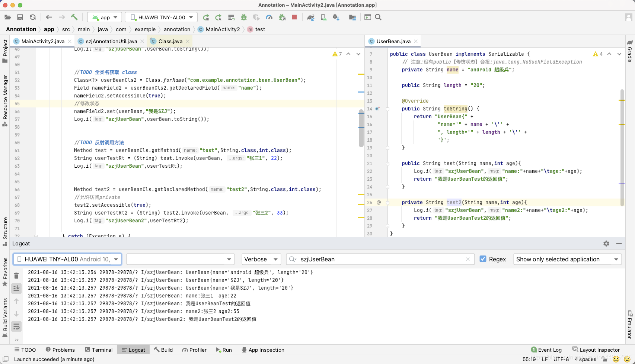This screenshot has width=635, height=364.
Task: Uncheck the Regex checkbox
Action: (483, 259)
